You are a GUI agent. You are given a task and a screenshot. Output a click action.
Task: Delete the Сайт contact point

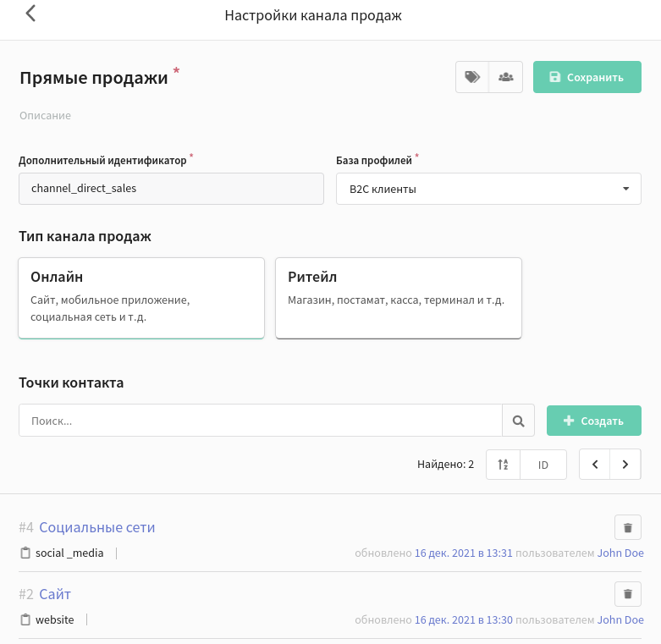628,594
